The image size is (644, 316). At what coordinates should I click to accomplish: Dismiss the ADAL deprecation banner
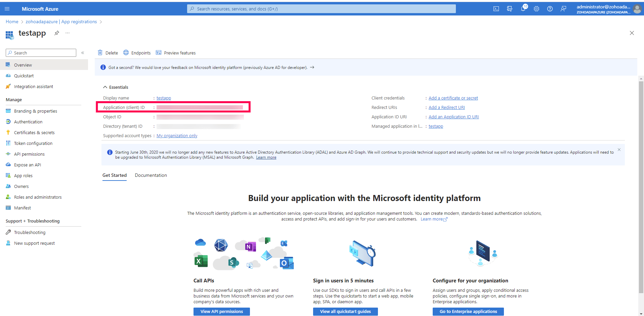click(x=618, y=150)
